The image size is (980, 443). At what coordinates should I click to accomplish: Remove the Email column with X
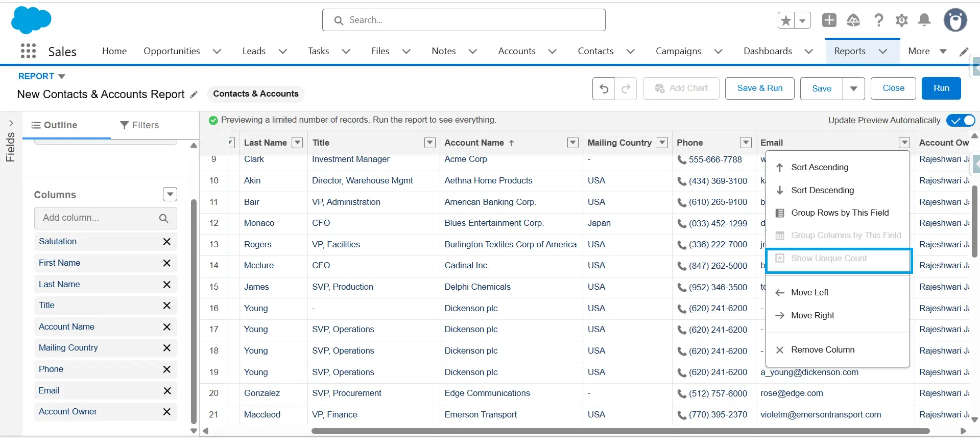[167, 391]
